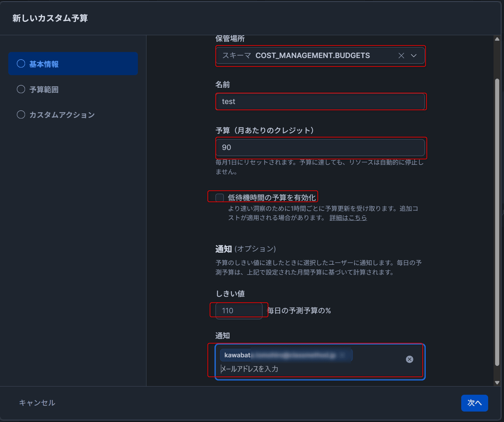This screenshot has height=422, width=504.
Task: Clear the COST_MANAGEMENT.BUDGETS schema selection
Action: [401, 55]
